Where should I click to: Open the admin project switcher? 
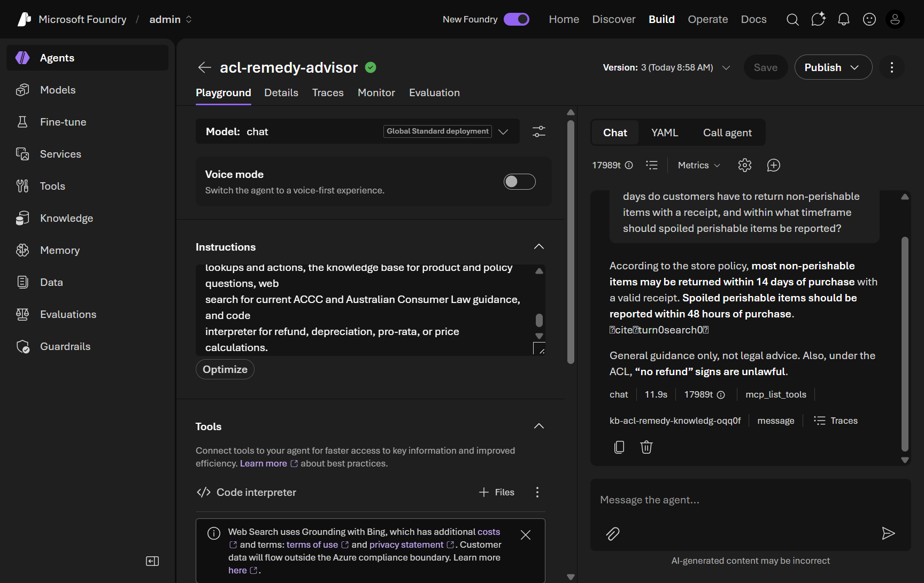coord(171,20)
